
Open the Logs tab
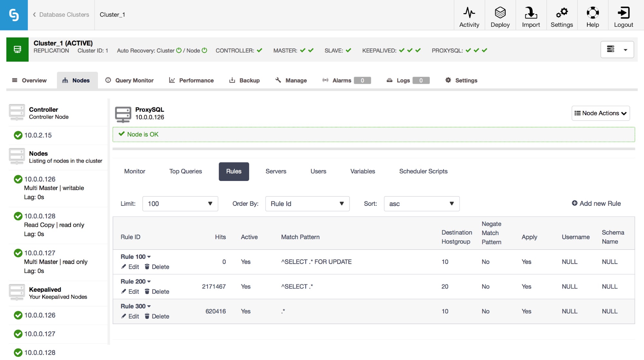[x=408, y=80]
